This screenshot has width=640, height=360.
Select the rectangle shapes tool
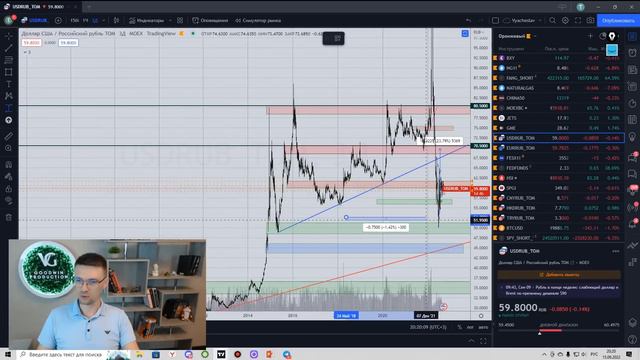click(9, 72)
